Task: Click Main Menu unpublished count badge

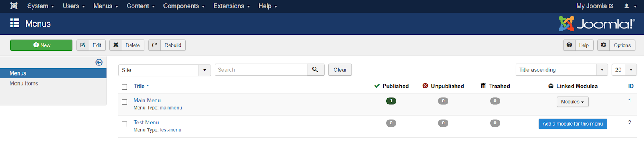Action: click(443, 101)
